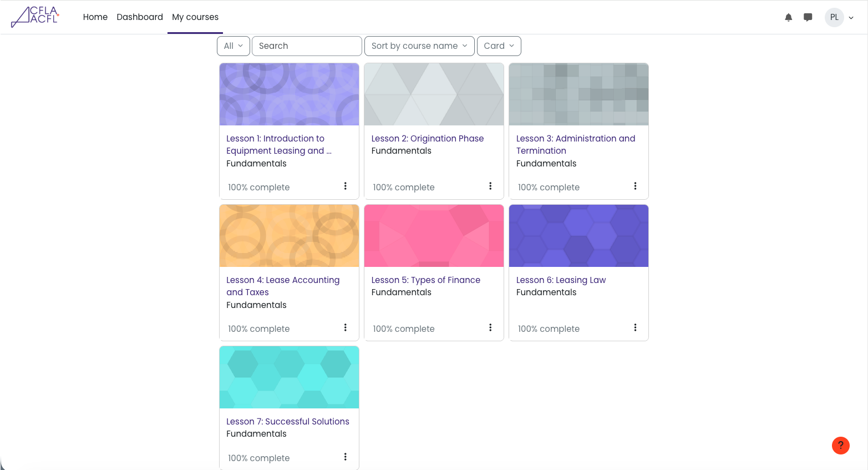Open the three-dot menu for Lesson 2
Screen dimensions: 868x470
(490, 186)
